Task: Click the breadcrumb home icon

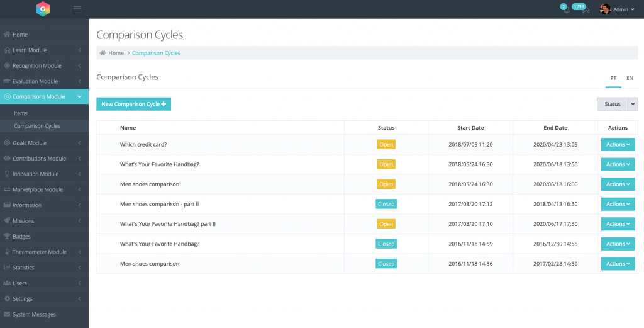Action: (103, 53)
